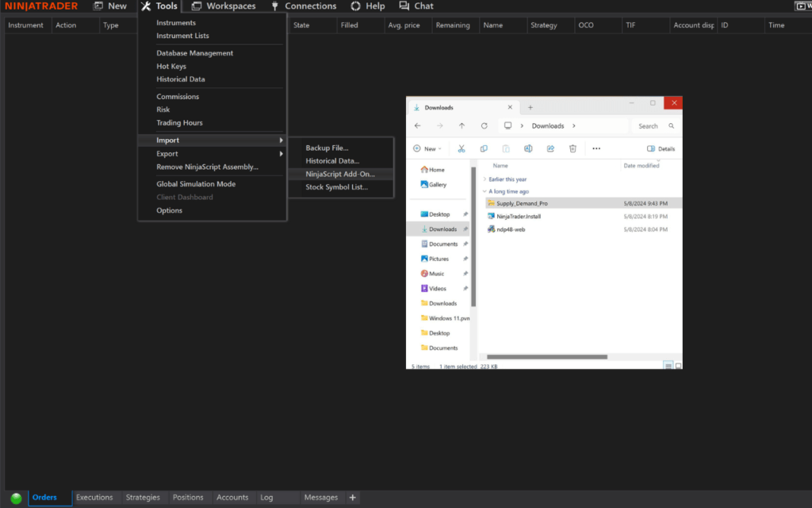Expand the Import submenu arrow
The width and height of the screenshot is (812, 508).
tap(281, 140)
